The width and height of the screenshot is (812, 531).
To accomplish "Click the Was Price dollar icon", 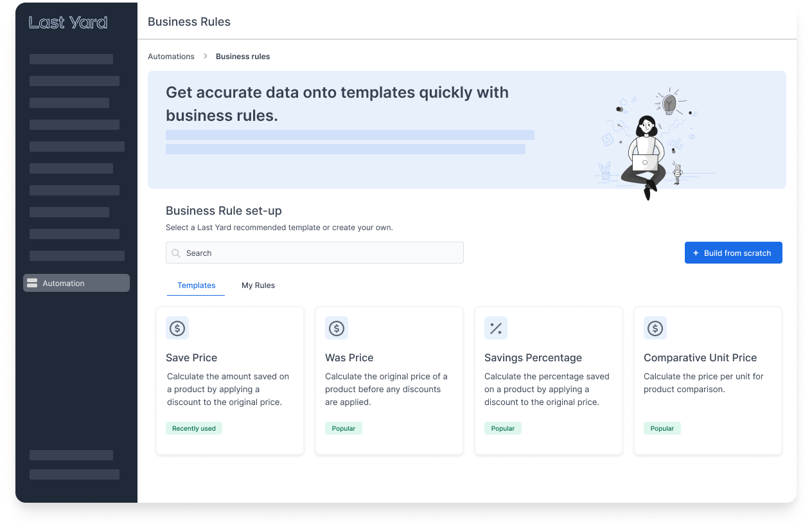I will (337, 328).
